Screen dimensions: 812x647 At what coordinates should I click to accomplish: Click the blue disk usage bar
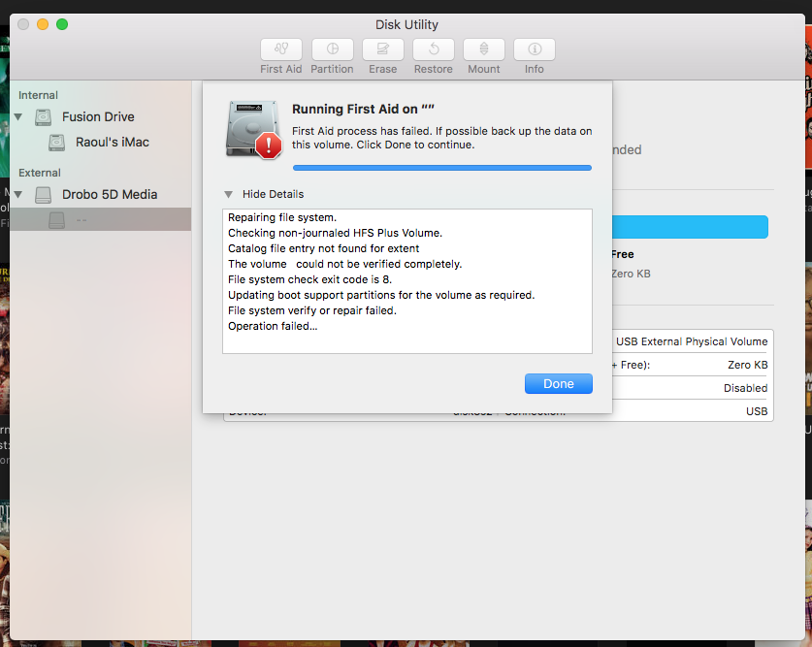(691, 227)
